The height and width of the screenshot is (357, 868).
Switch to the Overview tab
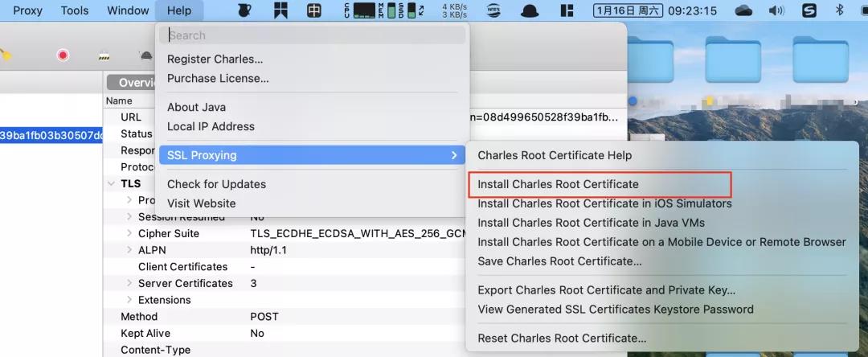pyautogui.click(x=133, y=83)
